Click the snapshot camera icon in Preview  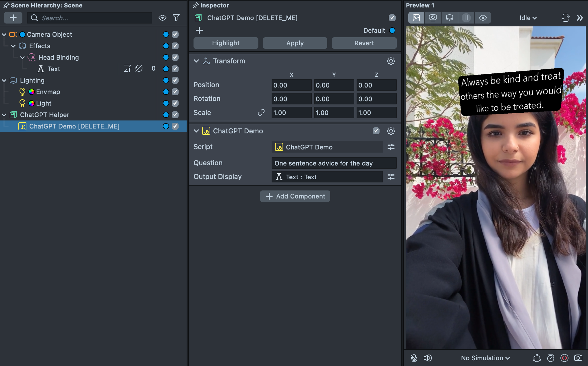(x=578, y=358)
